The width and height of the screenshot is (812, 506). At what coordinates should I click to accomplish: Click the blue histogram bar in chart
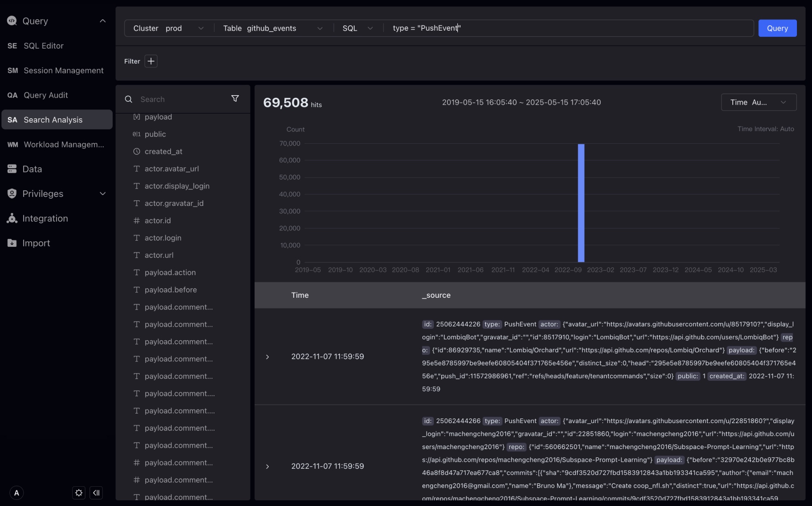581,203
